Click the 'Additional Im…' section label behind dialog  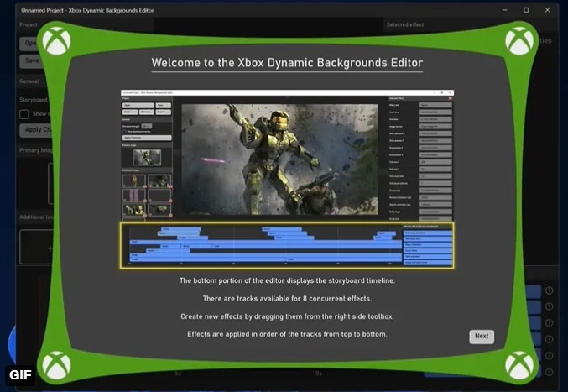click(36, 217)
